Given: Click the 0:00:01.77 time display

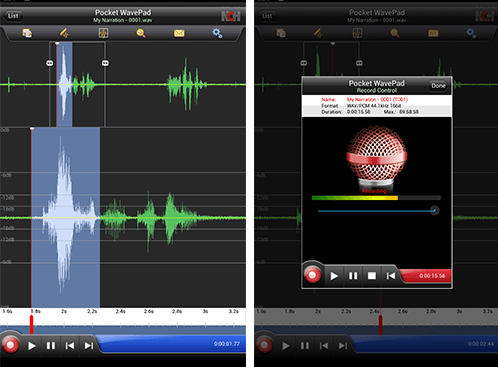Looking at the screenshot, I should pyautogui.click(x=227, y=344).
